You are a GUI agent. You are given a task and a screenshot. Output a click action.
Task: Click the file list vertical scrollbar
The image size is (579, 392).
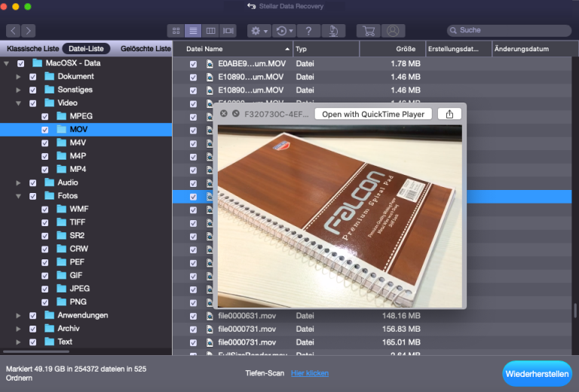(x=575, y=311)
